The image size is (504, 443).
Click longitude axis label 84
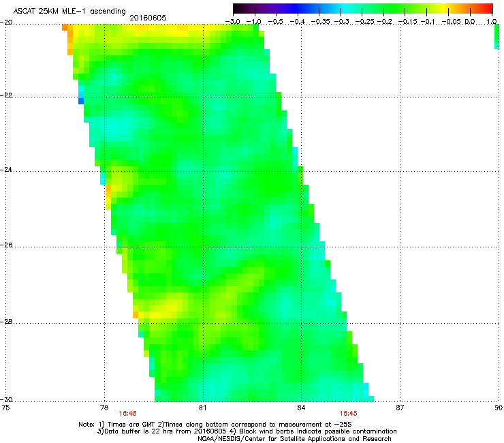(x=301, y=408)
